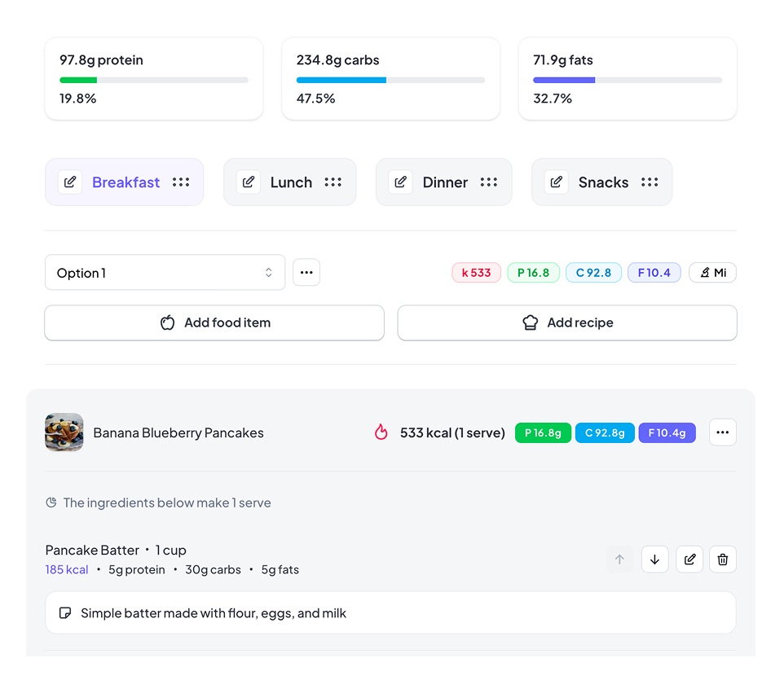Click the disabled move up arrow
Screen dimensions: 784x689
pyautogui.click(x=619, y=560)
